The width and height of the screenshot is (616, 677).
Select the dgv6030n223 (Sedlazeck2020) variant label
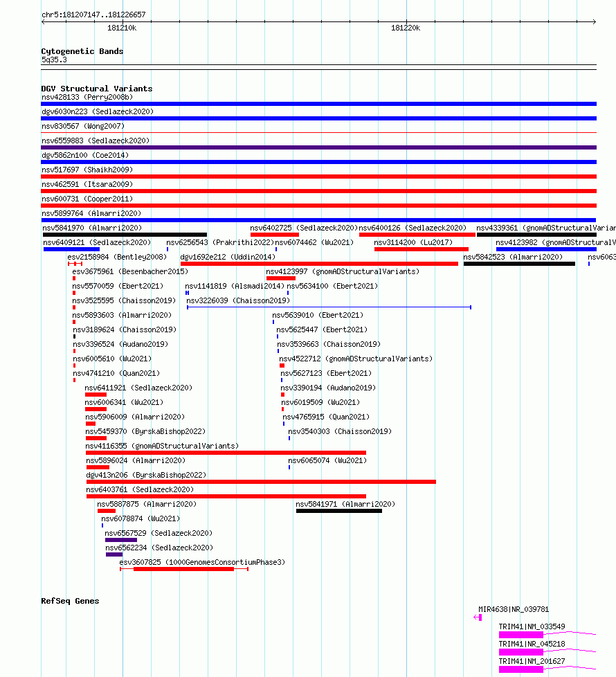point(98,112)
